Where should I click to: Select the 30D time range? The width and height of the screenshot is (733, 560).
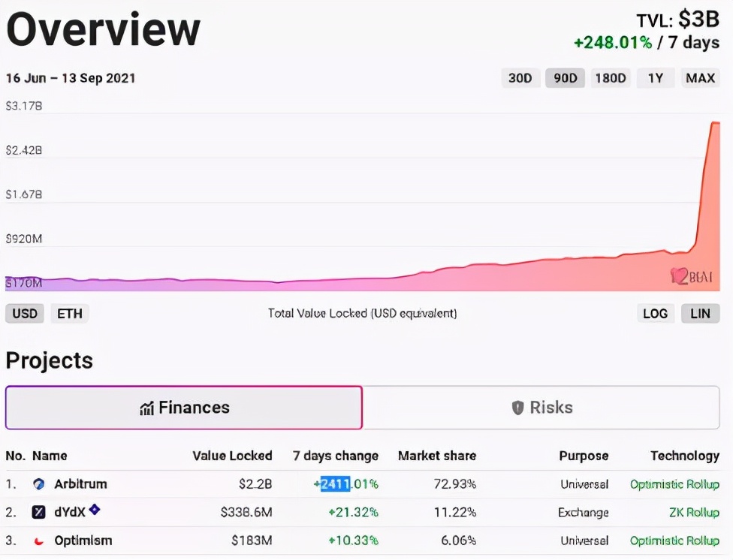[x=520, y=78]
